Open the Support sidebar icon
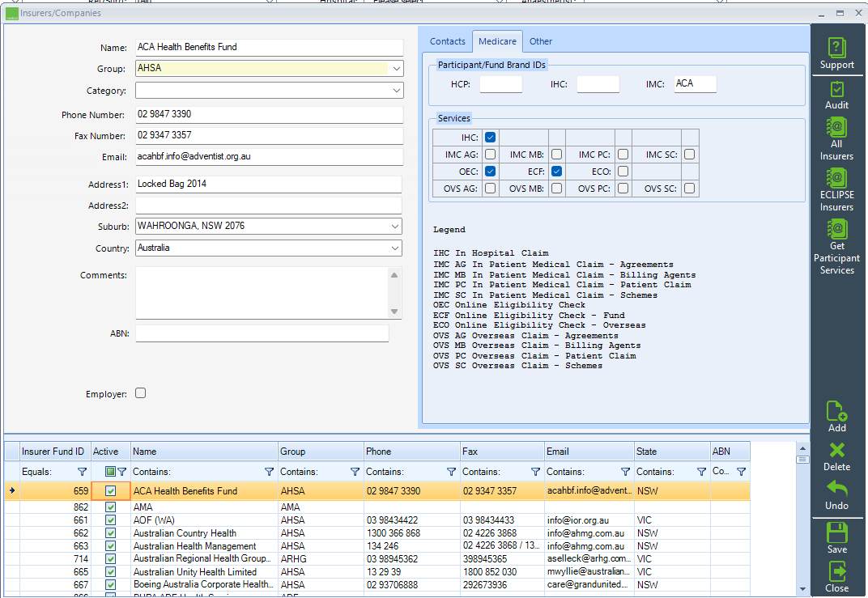 coord(836,53)
